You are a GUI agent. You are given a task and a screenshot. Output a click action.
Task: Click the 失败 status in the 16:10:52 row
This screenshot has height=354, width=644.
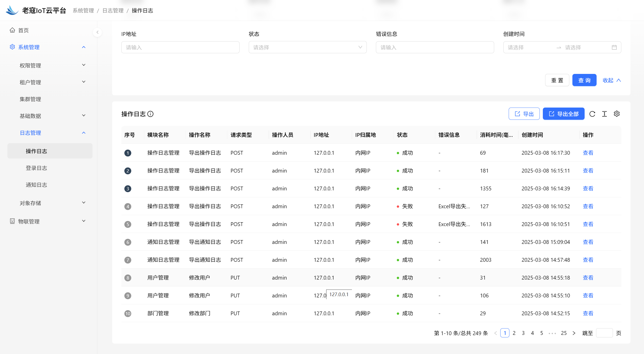(x=405, y=206)
